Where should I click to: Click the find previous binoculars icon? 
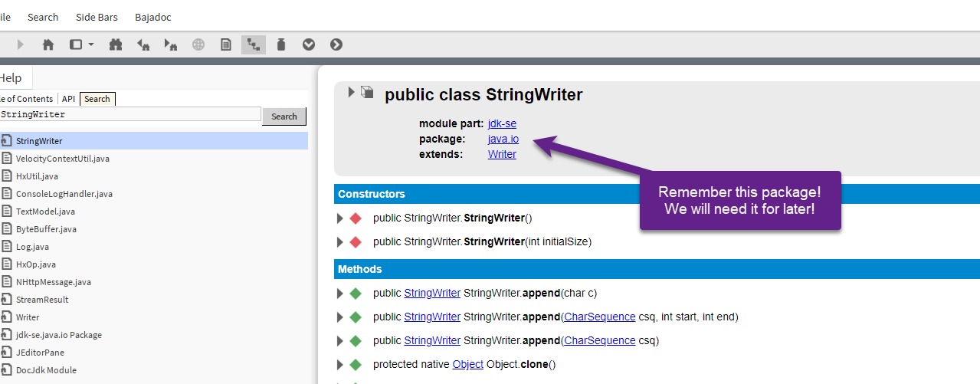point(143,44)
